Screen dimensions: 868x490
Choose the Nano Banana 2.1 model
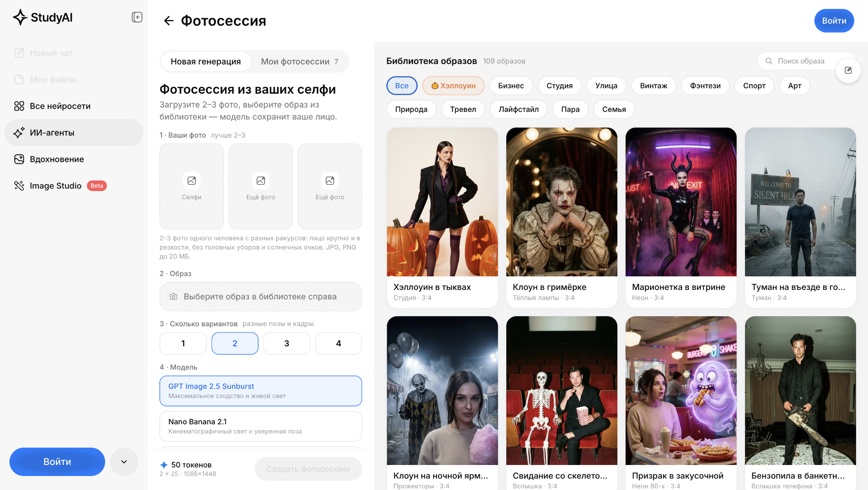pos(261,426)
